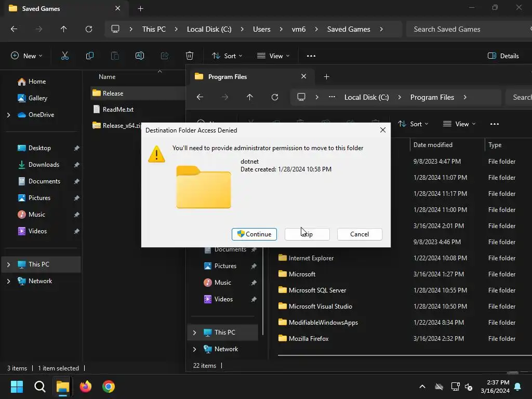Click This PC in Saved Games breadcrumb
Image resolution: width=532 pixels, height=399 pixels.
154,29
